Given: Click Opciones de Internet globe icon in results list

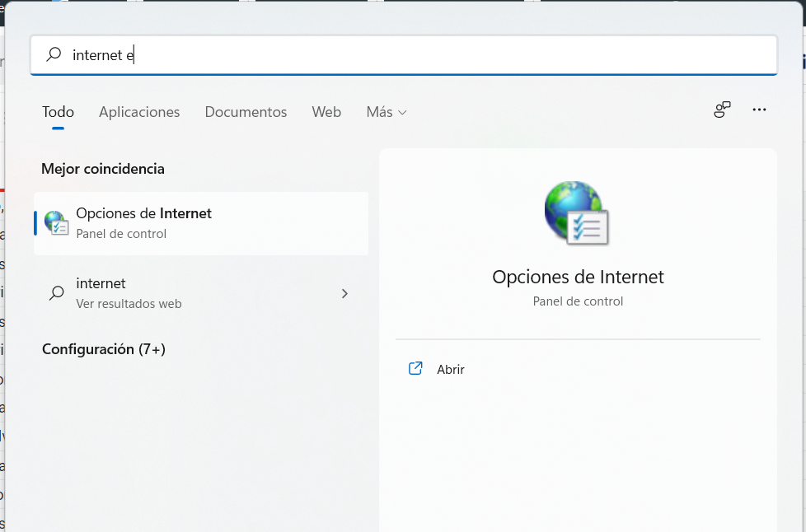Looking at the screenshot, I should [x=56, y=223].
